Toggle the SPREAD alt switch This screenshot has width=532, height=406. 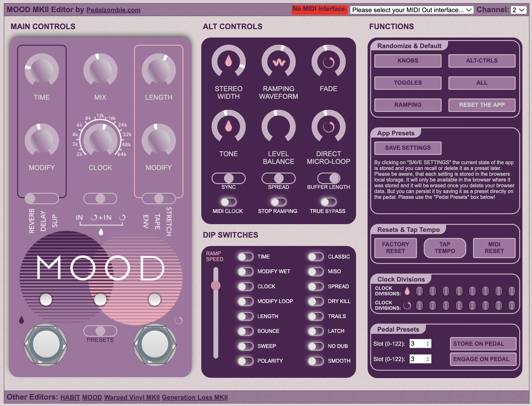coord(278,178)
